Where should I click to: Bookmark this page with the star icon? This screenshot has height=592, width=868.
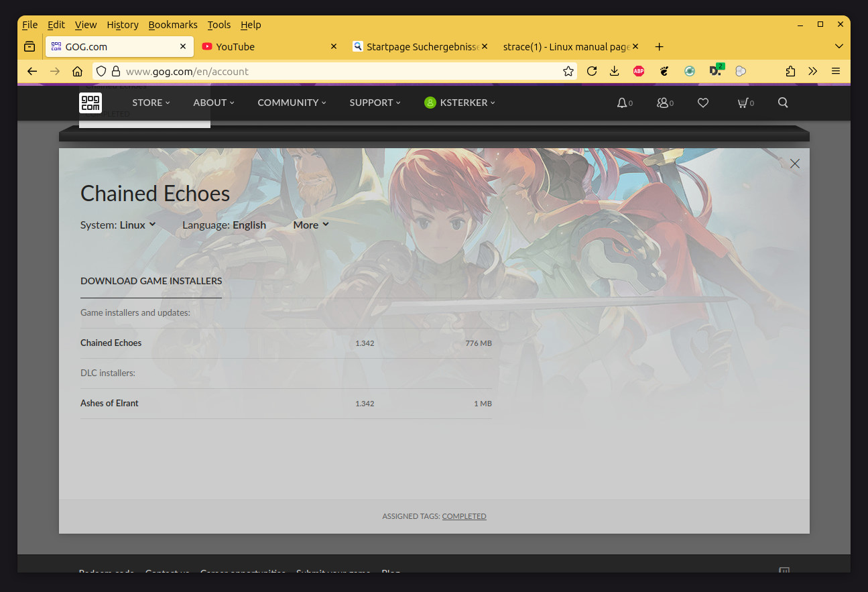pos(568,71)
